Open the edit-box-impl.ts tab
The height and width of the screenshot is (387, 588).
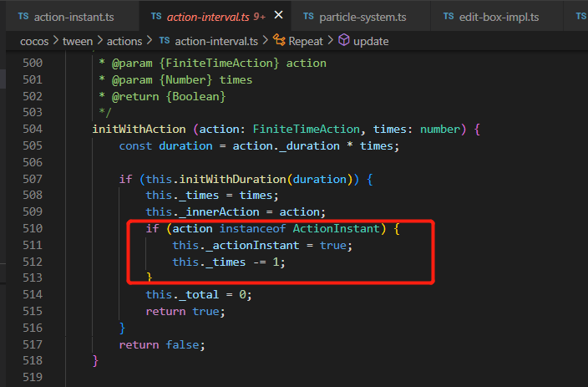pos(499,17)
